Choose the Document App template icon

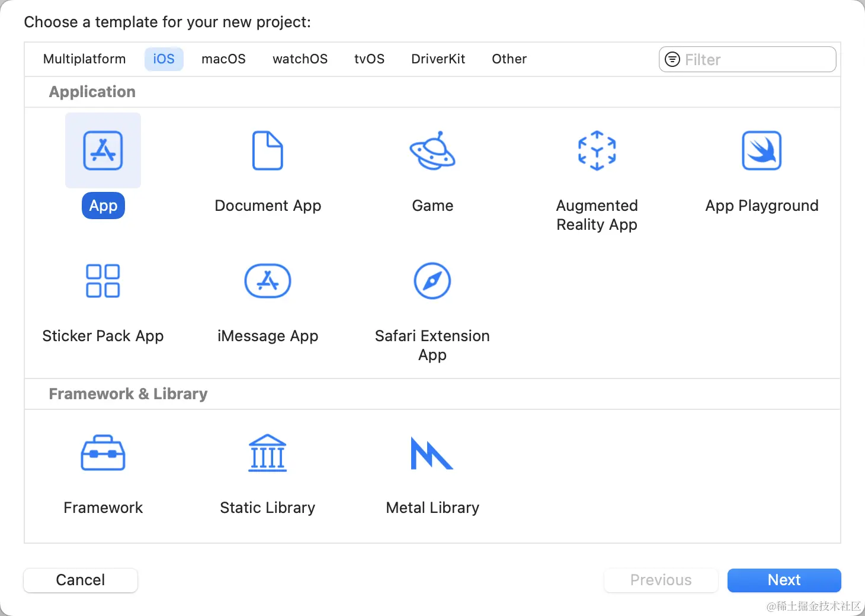point(268,150)
